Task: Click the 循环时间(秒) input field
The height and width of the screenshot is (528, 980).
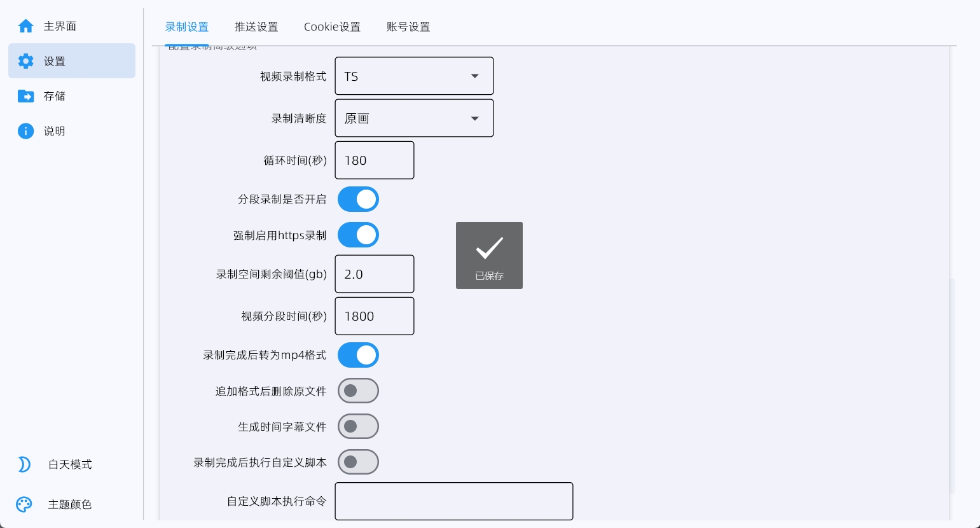Action: (375, 160)
